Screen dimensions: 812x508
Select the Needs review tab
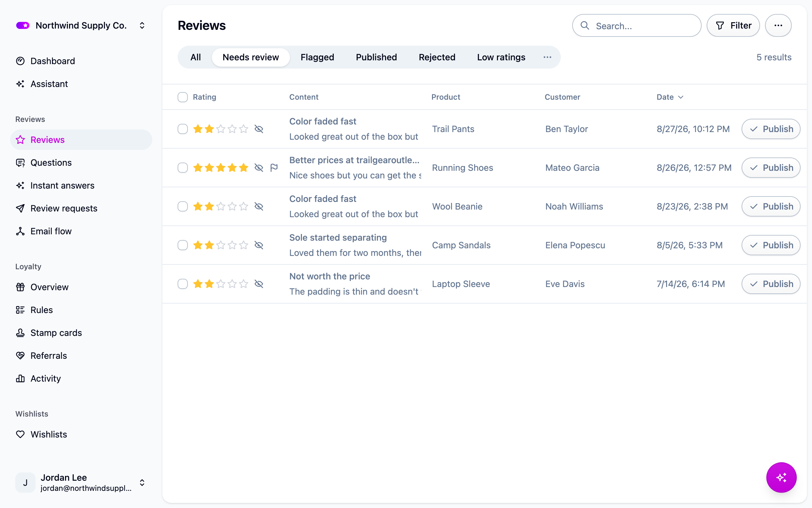[251, 57]
